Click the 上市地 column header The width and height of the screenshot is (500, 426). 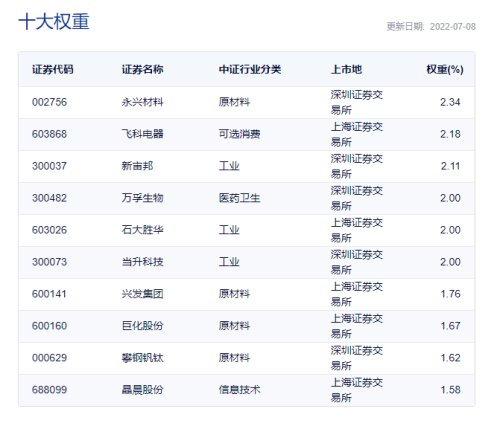[346, 69]
